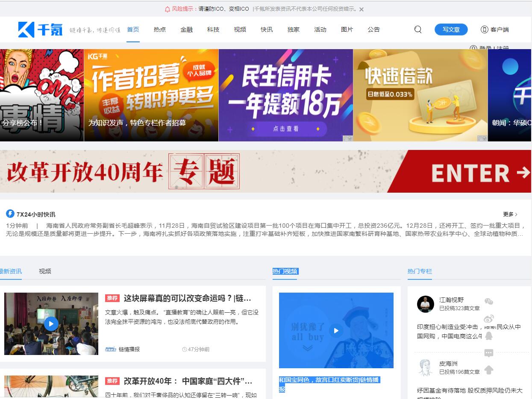Click the 写文章 button
Viewport: 532px width, 399px height.
point(451,29)
